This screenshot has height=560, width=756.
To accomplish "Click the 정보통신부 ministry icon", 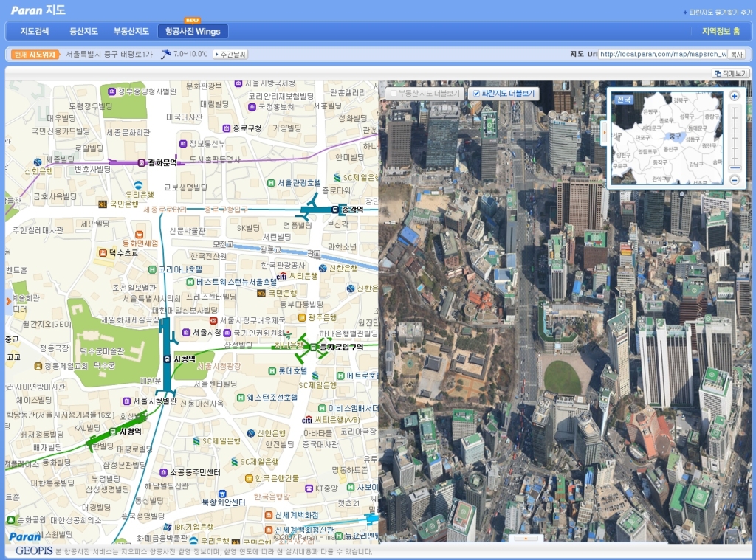I will [x=183, y=144].
